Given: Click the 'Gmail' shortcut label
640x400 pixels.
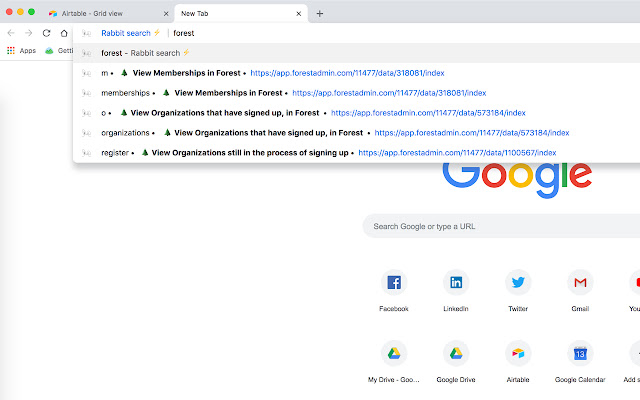Looking at the screenshot, I should pos(580,309).
